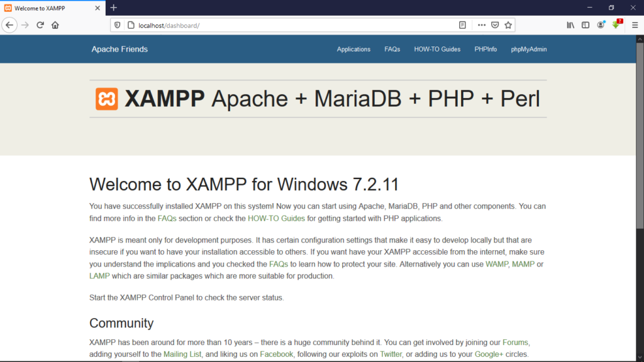Viewport: 644px width, 362px height.
Task: Open the Google+ link
Action: point(489,354)
